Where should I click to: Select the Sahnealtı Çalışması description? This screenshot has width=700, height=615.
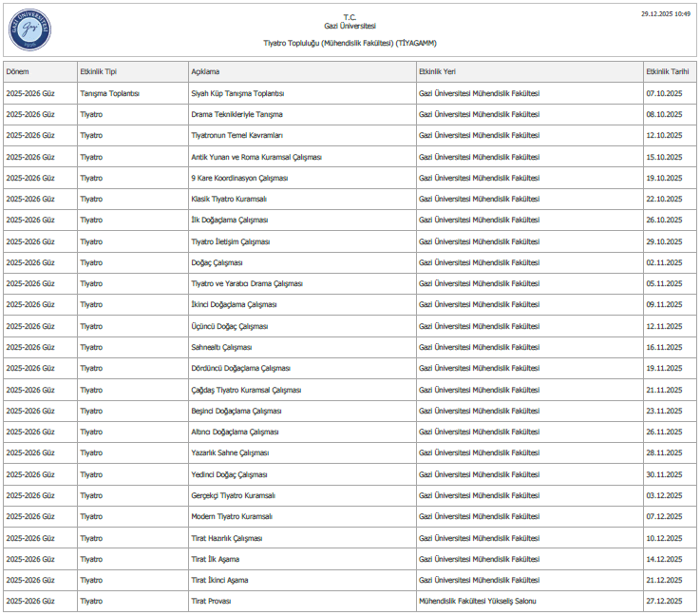coord(221,347)
